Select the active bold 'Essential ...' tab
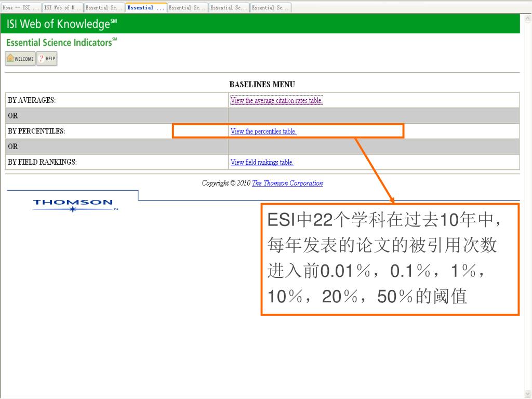Viewport: 532px width, 399px height. [x=146, y=7]
